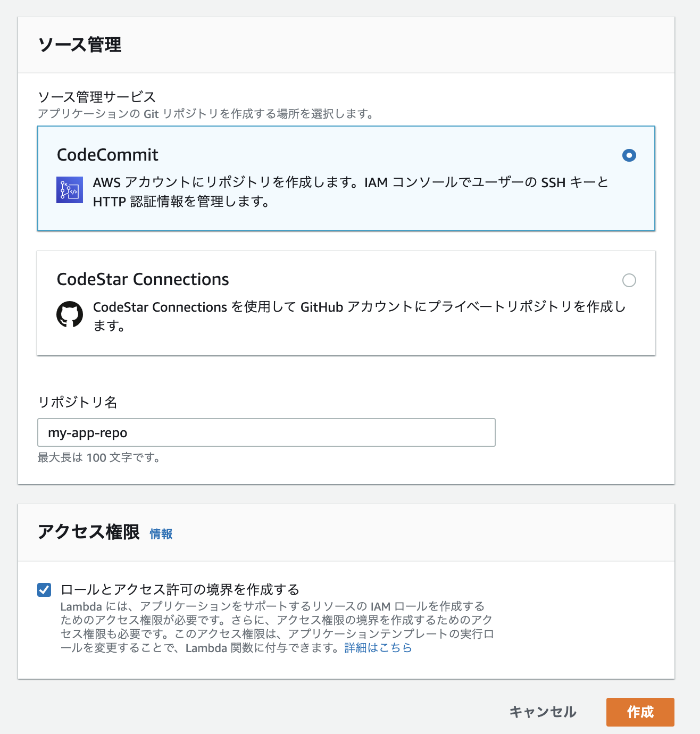Click inside the my-app-repo repository name field

266,432
